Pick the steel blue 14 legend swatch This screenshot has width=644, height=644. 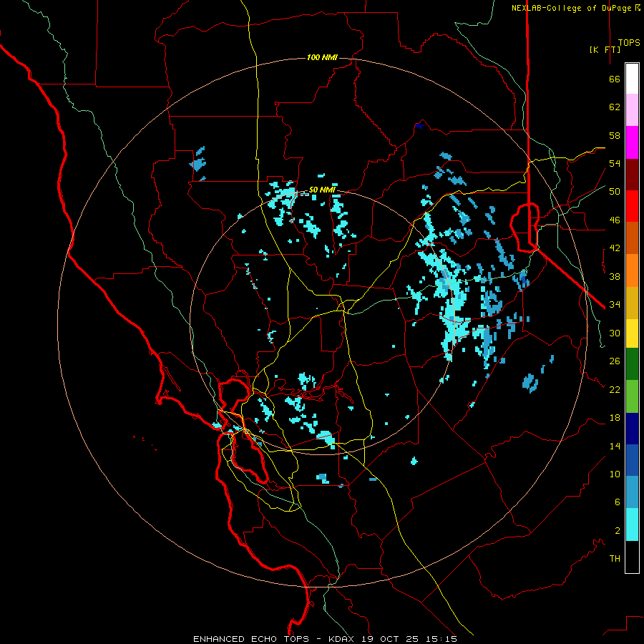632,492
